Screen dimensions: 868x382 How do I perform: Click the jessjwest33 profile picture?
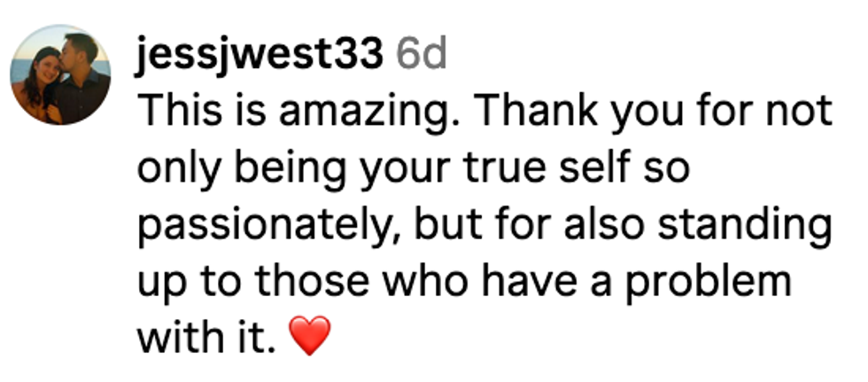(60, 74)
